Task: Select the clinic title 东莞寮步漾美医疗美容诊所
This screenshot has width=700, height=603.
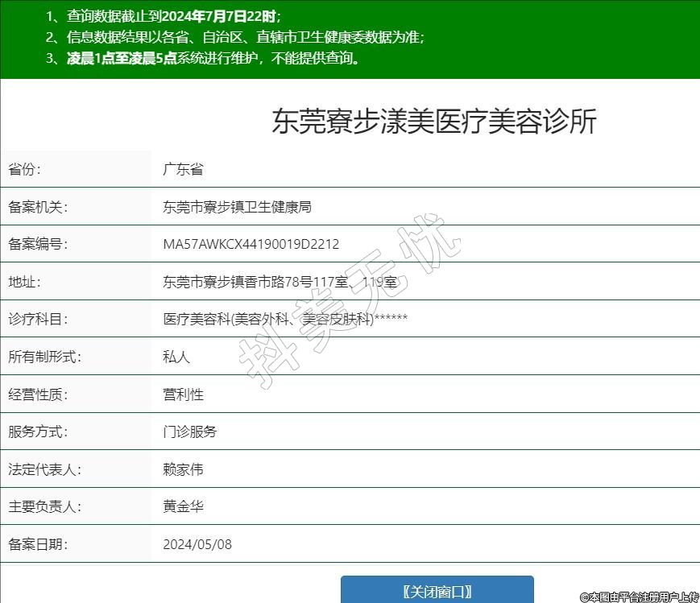Action: coord(434,122)
